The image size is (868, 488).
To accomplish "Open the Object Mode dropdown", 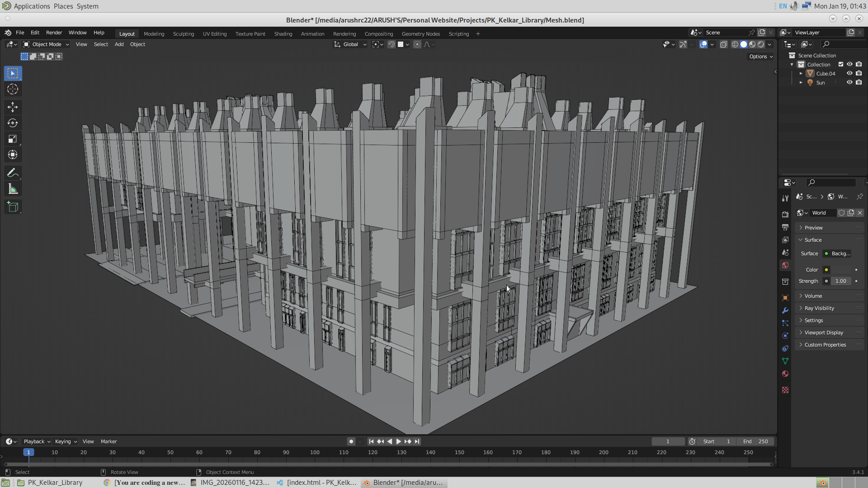I will pyautogui.click(x=46, y=44).
